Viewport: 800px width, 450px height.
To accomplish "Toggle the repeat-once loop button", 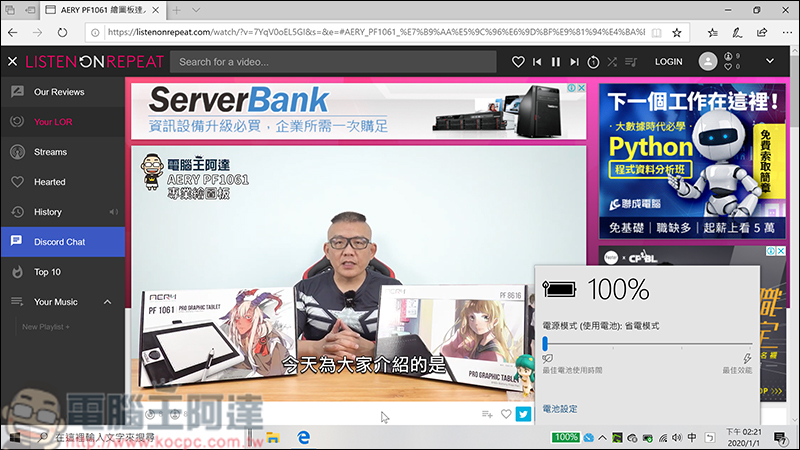I will tap(593, 62).
